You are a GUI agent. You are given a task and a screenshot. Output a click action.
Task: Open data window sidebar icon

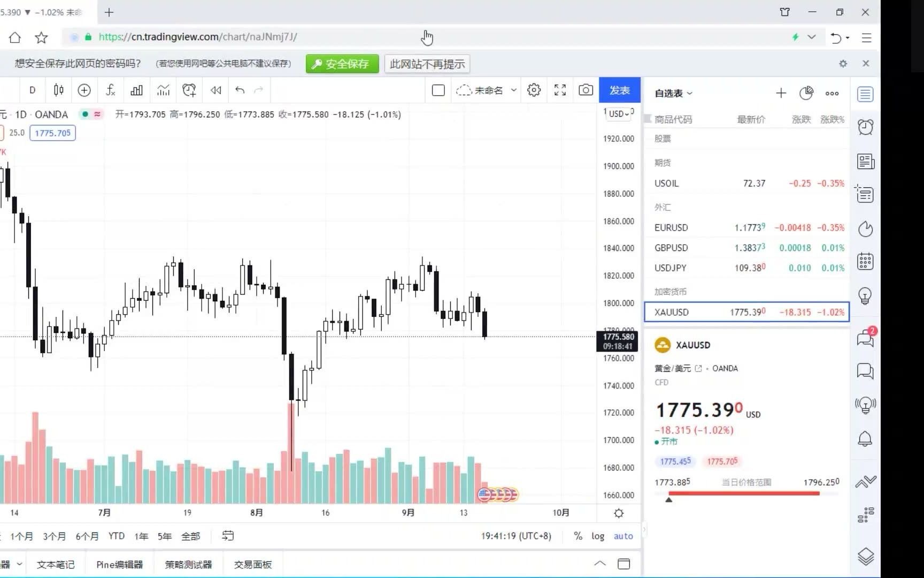(865, 193)
